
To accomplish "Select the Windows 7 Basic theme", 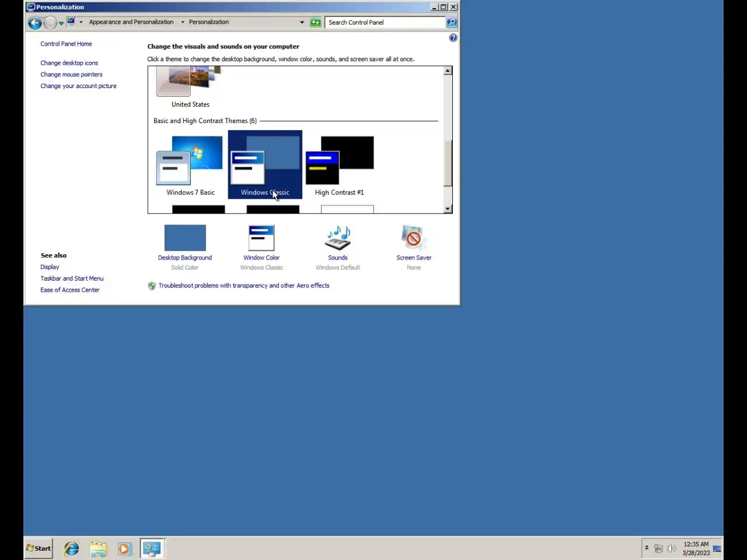I will click(190, 166).
